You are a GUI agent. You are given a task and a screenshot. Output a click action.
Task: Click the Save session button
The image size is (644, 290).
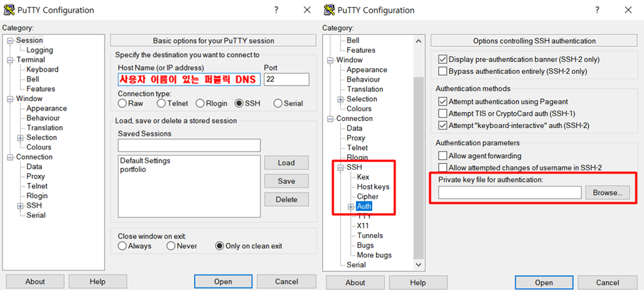coord(287,181)
